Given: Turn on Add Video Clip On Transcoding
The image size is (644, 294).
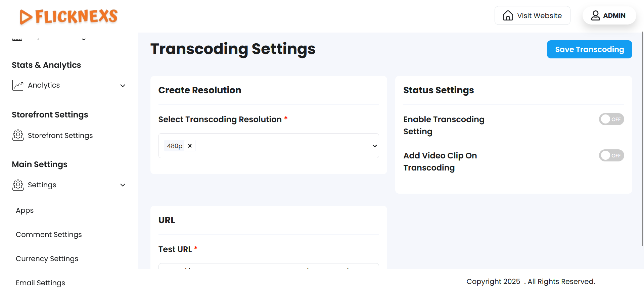Looking at the screenshot, I should pyautogui.click(x=611, y=155).
